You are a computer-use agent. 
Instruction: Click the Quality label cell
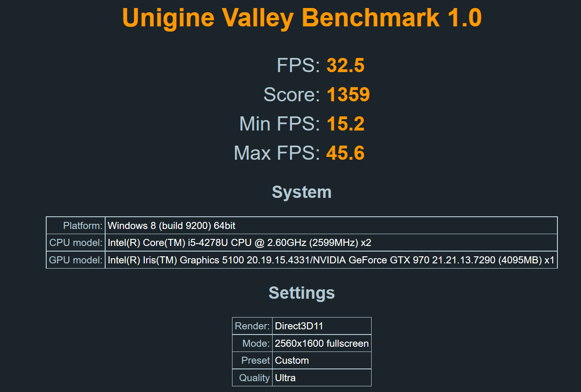point(253,377)
